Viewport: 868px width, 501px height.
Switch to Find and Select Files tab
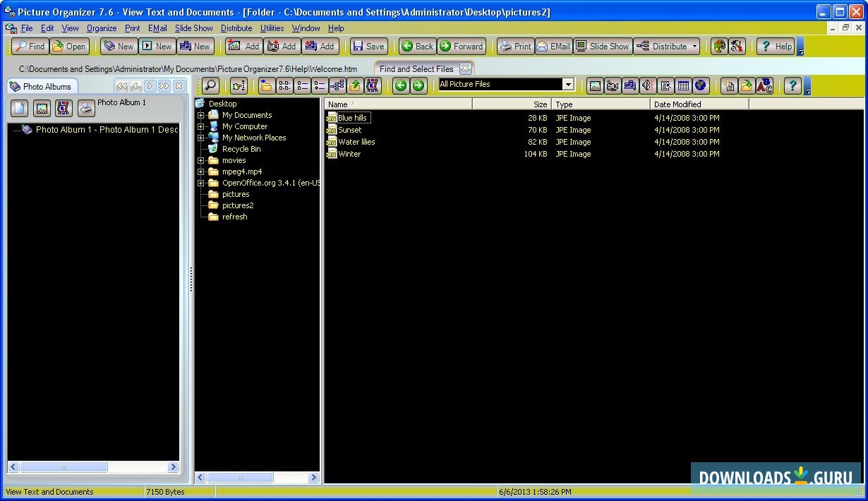[416, 68]
